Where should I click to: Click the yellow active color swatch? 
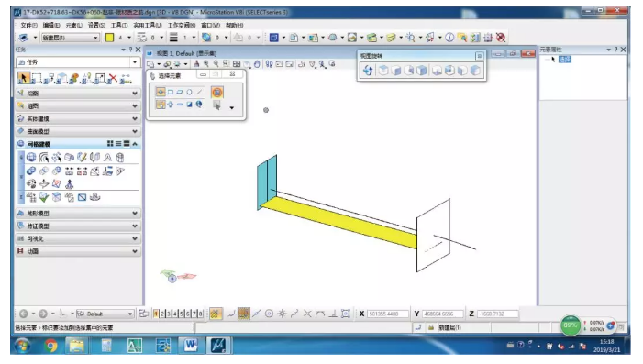point(109,38)
